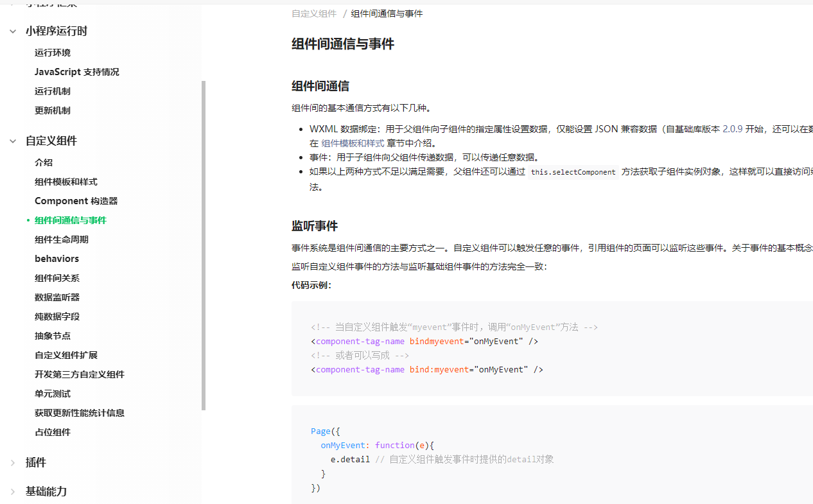Click bind:myevent attribute in code block
813x504 pixels.
pos(439,369)
